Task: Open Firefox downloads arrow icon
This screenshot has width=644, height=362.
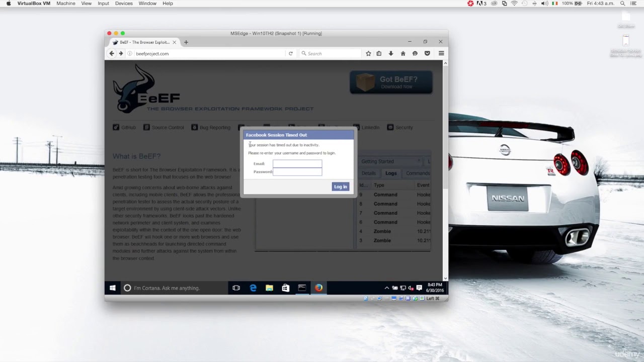Action: pyautogui.click(x=391, y=53)
